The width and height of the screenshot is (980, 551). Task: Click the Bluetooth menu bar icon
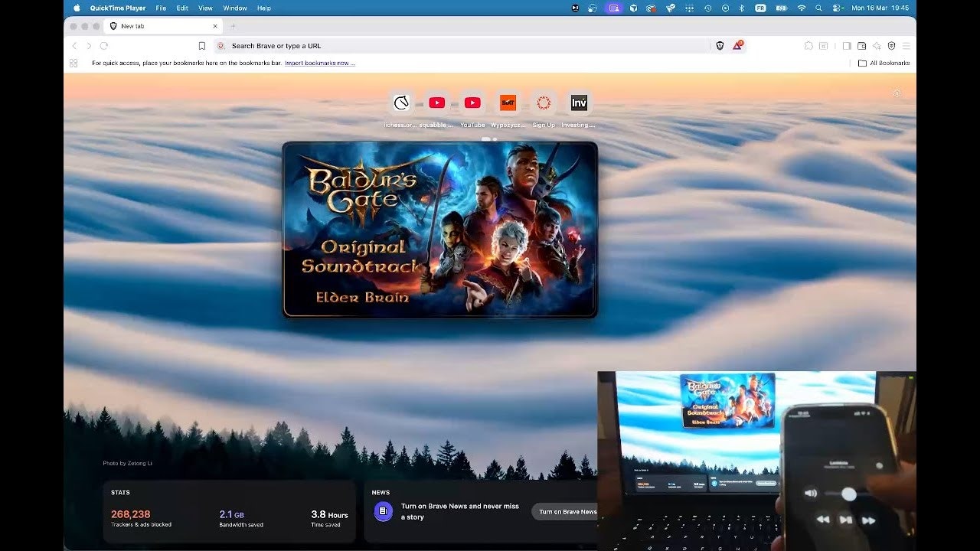(741, 8)
